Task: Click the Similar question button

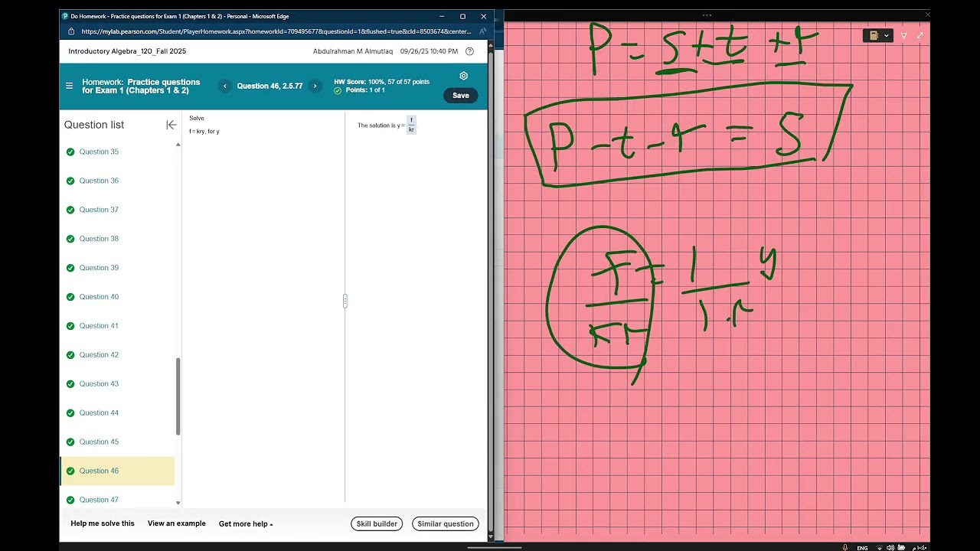Action: click(446, 524)
